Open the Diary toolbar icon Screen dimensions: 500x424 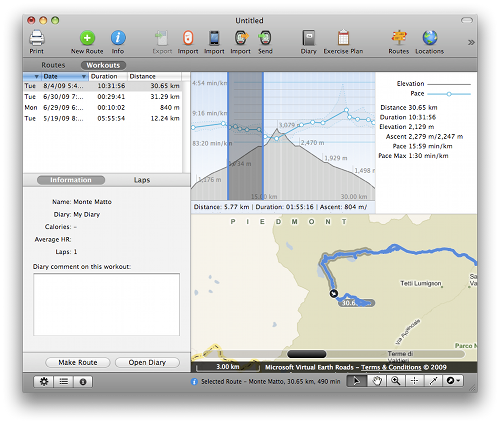point(309,38)
